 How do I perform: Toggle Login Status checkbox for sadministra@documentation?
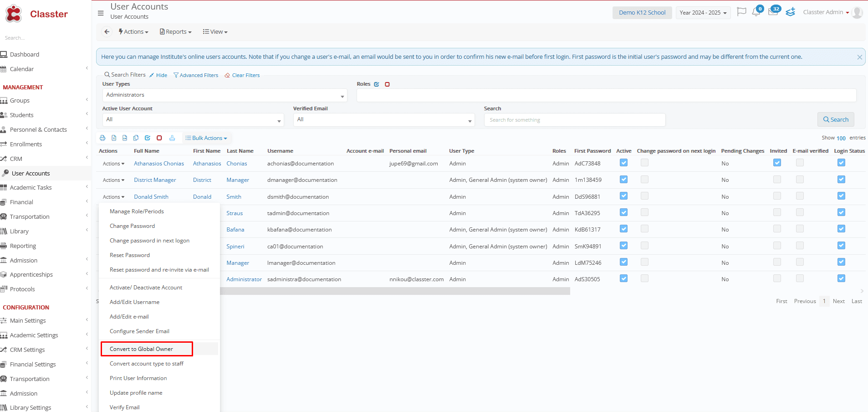point(841,278)
